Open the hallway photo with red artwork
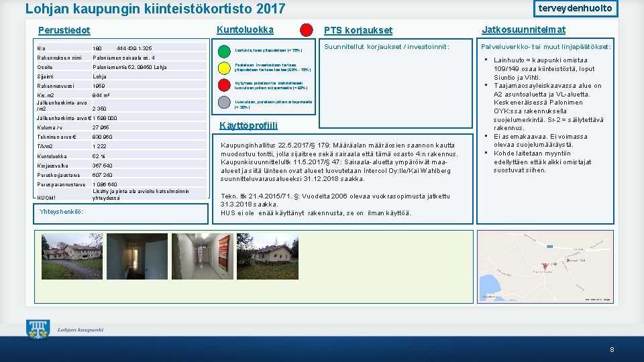 click(203, 257)
